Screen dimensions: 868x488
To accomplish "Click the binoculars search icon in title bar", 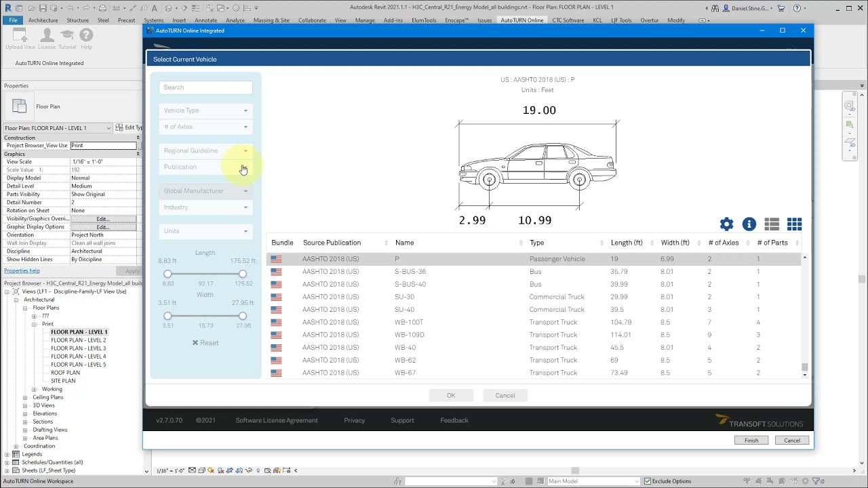I will [x=715, y=8].
